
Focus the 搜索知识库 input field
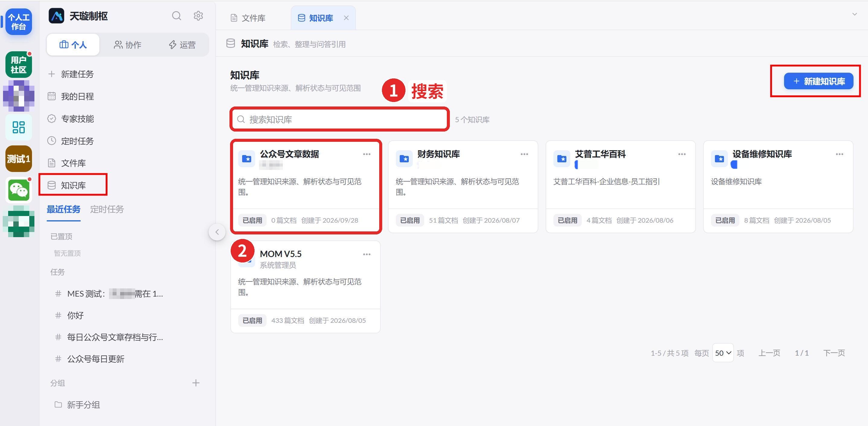[340, 119]
